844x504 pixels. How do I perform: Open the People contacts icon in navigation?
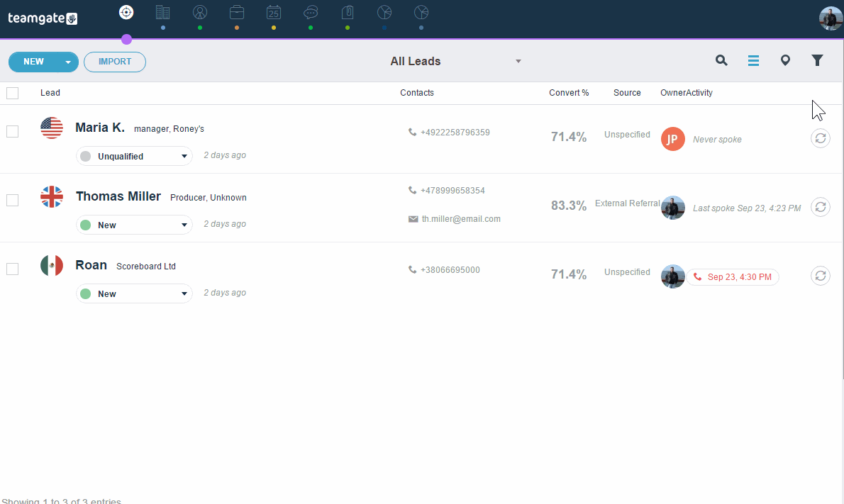[x=200, y=12]
